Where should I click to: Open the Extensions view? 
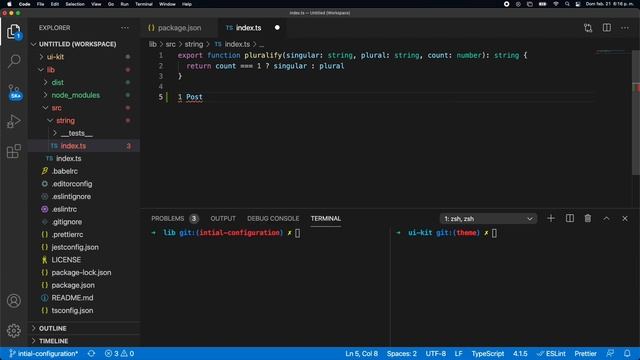pyautogui.click(x=14, y=151)
